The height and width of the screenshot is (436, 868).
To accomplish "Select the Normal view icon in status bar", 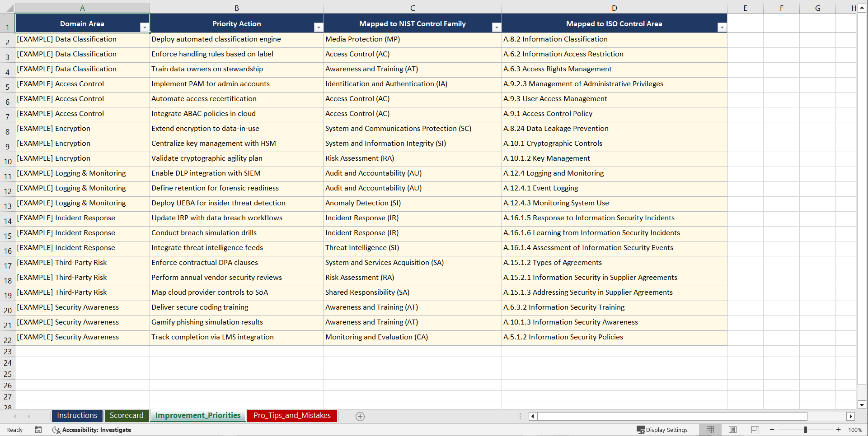I will (710, 430).
